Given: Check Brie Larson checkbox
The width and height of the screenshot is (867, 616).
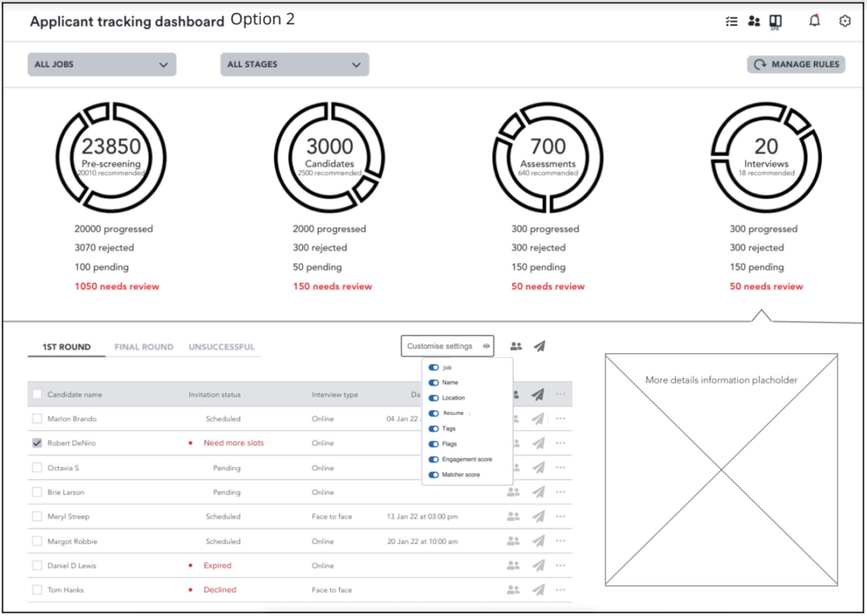Looking at the screenshot, I should tap(37, 492).
